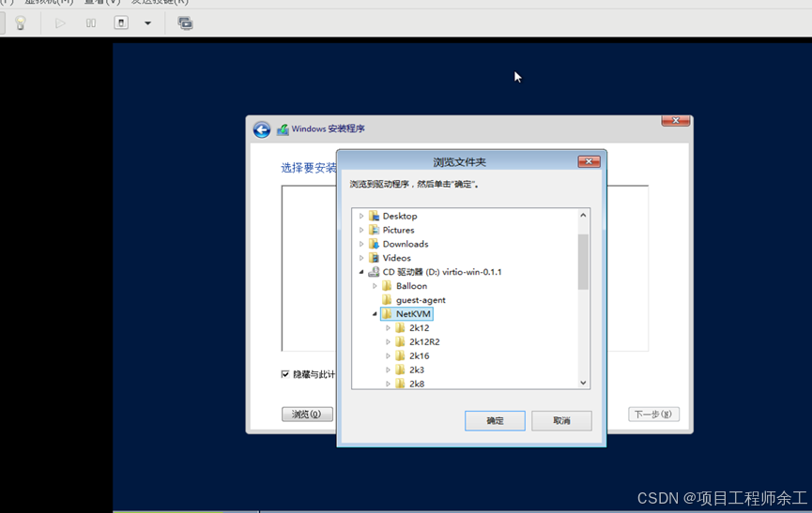Image resolution: width=812 pixels, height=513 pixels.
Task: Close the 浏览文件夹 dialog
Action: 589,161
